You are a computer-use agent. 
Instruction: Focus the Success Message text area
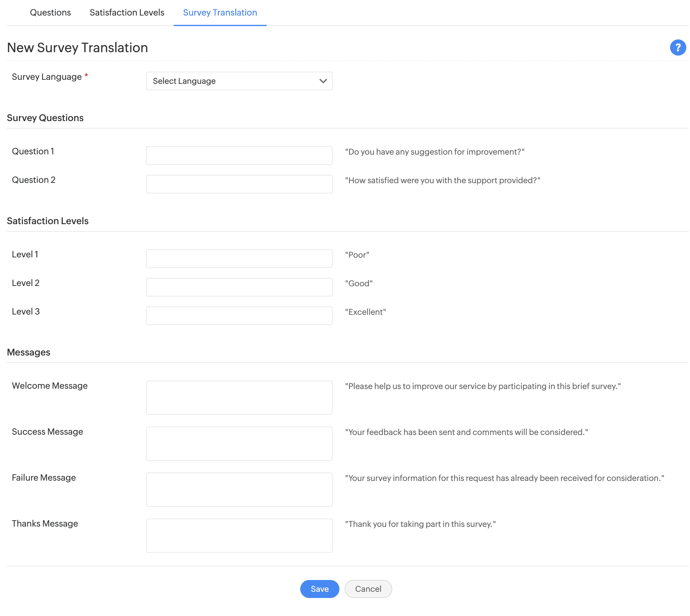click(239, 443)
